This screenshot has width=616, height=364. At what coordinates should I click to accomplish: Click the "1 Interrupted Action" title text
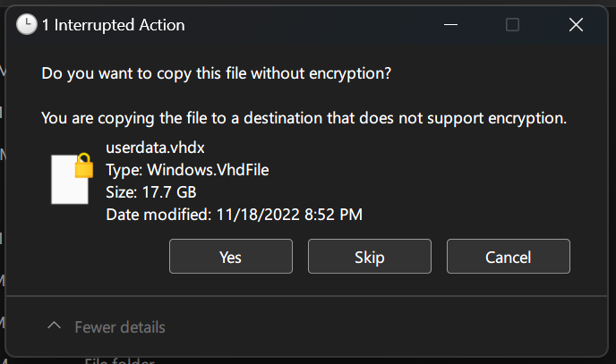click(x=113, y=25)
